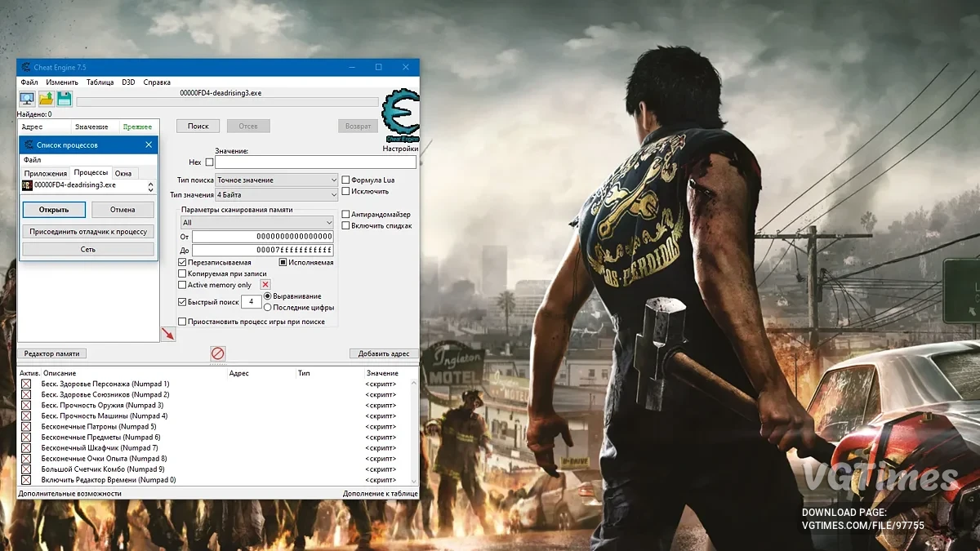Toggle the Копируемая при записи checkbox
Image resolution: width=980 pixels, height=551 pixels.
tap(182, 273)
